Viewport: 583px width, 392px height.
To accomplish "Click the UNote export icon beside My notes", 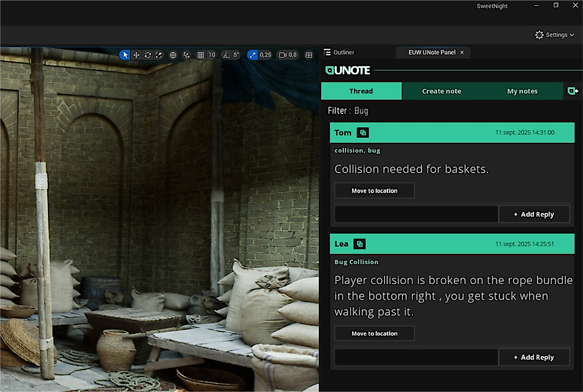I will (572, 91).
